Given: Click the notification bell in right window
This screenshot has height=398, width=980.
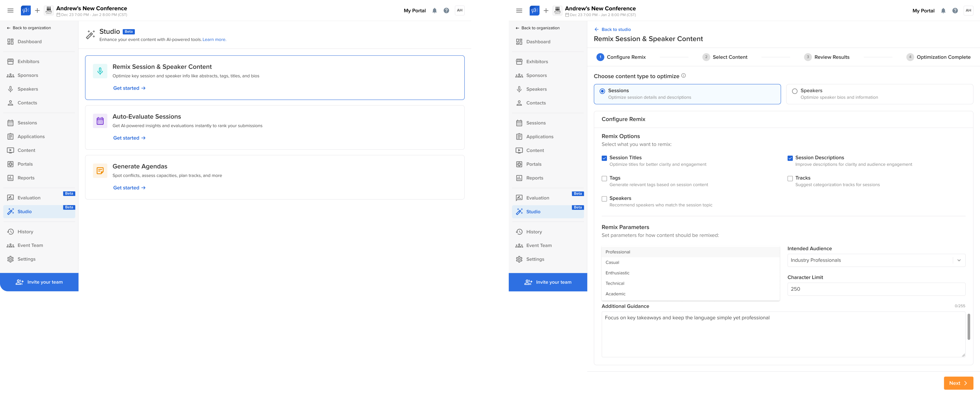Looking at the screenshot, I should [943, 11].
